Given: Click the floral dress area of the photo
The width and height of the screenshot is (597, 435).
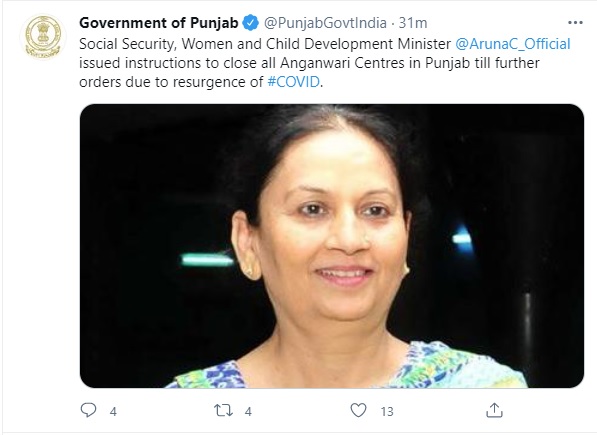Looking at the screenshot, I should tap(463, 367).
